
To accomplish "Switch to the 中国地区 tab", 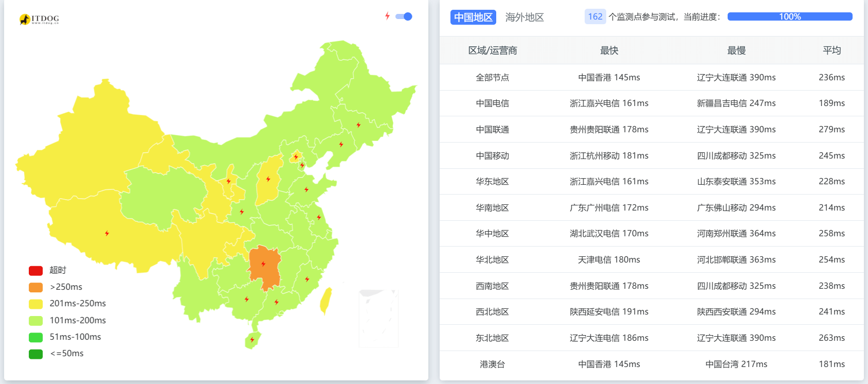I will pos(473,17).
